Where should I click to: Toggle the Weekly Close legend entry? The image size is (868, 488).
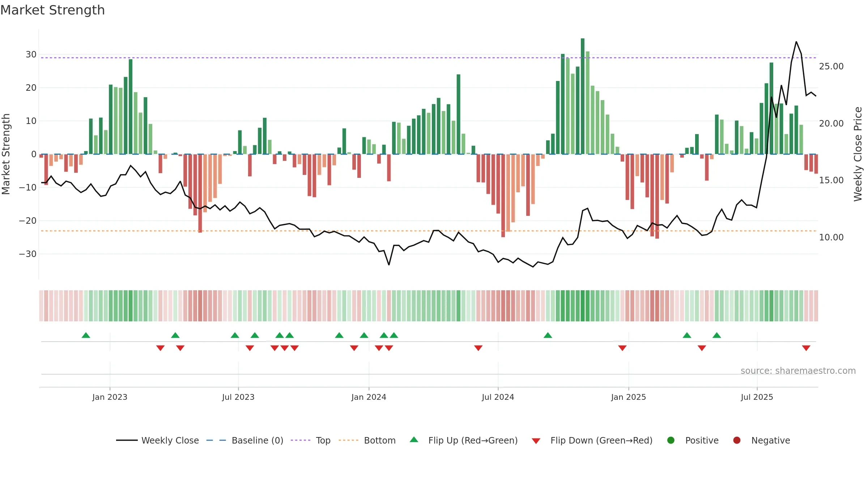pyautogui.click(x=157, y=440)
